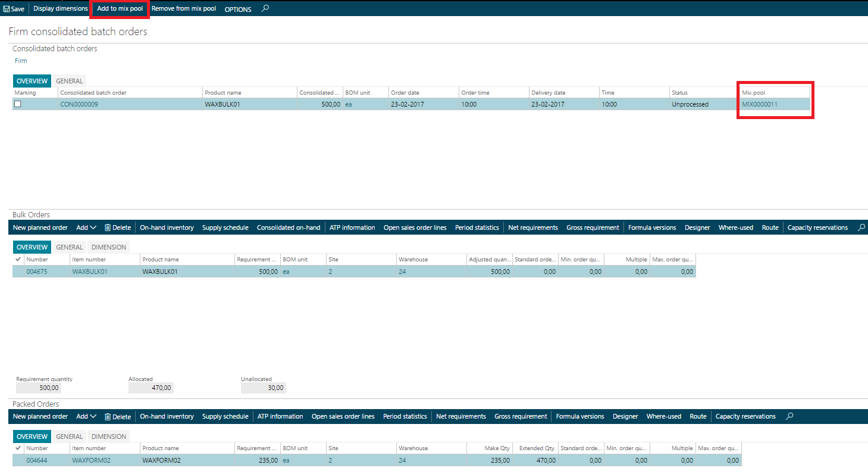This screenshot has width=868, height=474.
Task: Open the DIMENSION tab in Packed Orders
Action: point(108,436)
